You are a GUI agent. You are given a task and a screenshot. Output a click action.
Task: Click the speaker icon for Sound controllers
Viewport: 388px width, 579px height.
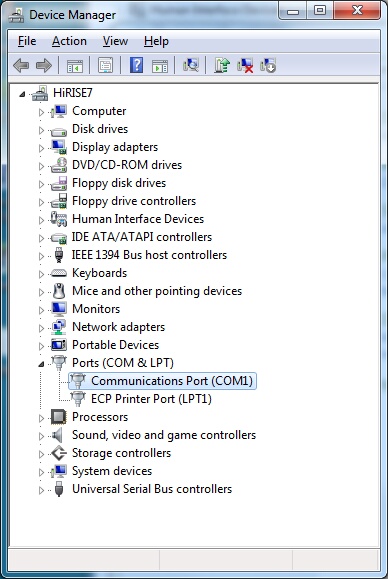(x=58, y=435)
